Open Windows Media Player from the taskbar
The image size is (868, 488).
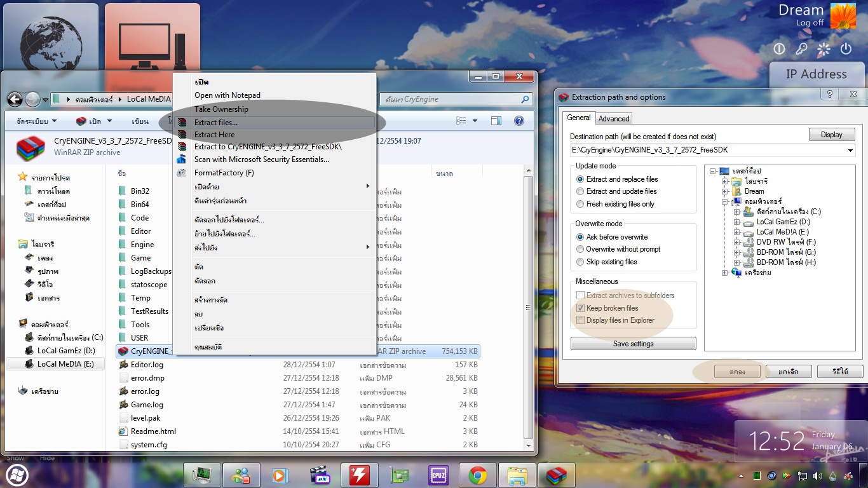[280, 475]
